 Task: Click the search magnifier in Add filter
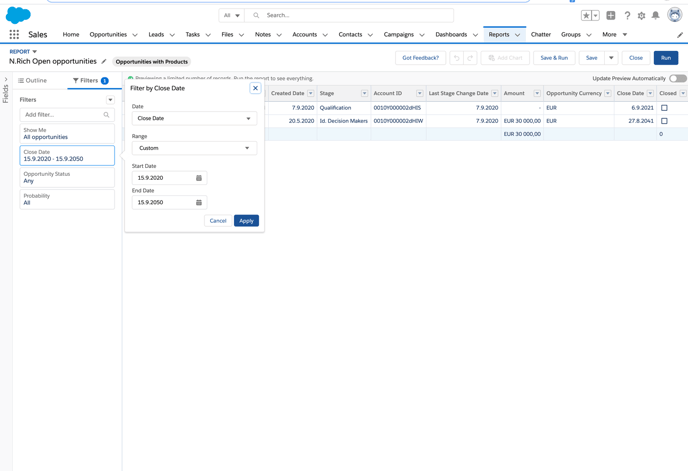(106, 115)
